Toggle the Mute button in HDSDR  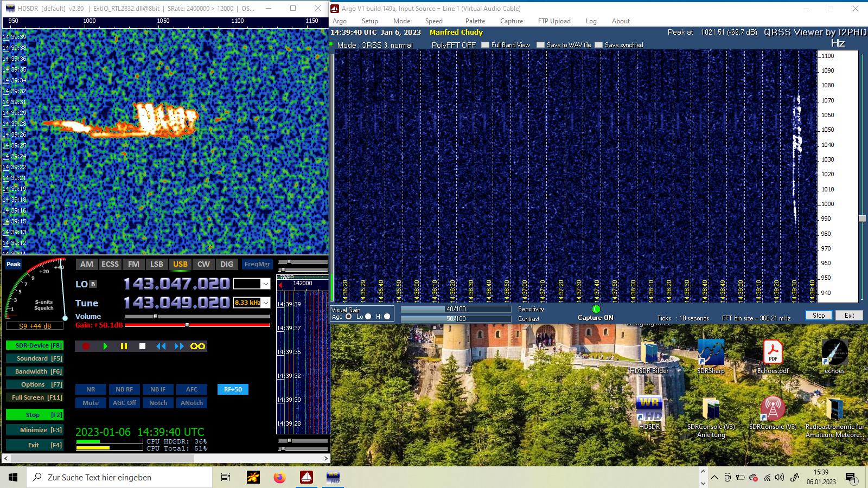pos(91,403)
